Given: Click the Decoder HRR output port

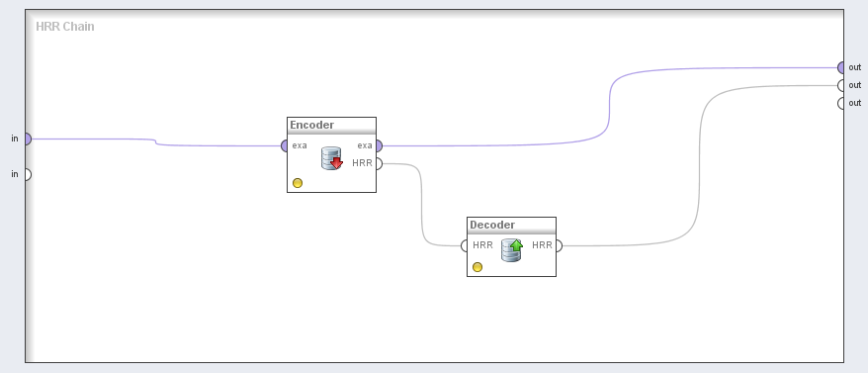Looking at the screenshot, I should (560, 245).
